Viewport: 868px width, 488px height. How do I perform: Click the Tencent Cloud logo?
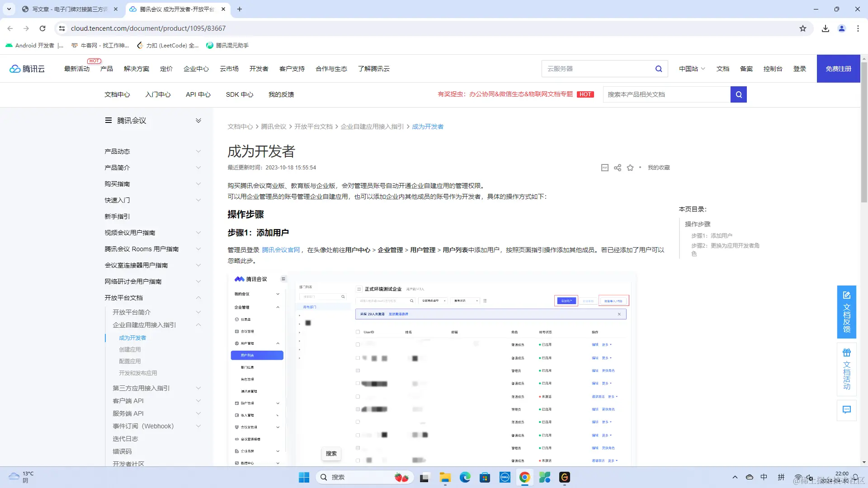coord(27,69)
